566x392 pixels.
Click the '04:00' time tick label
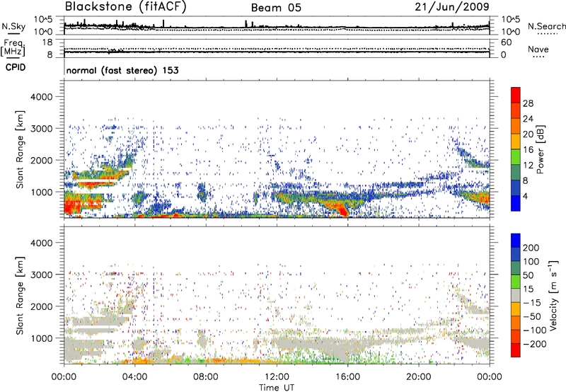pos(134,377)
